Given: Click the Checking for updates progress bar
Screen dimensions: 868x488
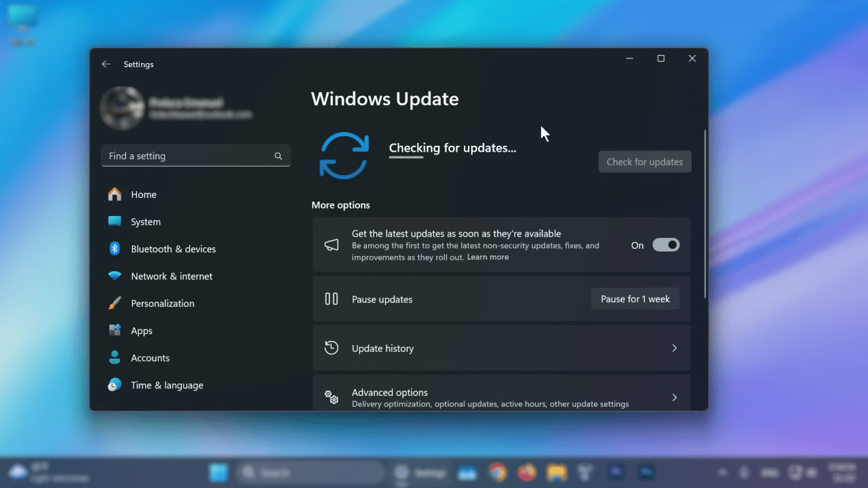Looking at the screenshot, I should point(406,158).
